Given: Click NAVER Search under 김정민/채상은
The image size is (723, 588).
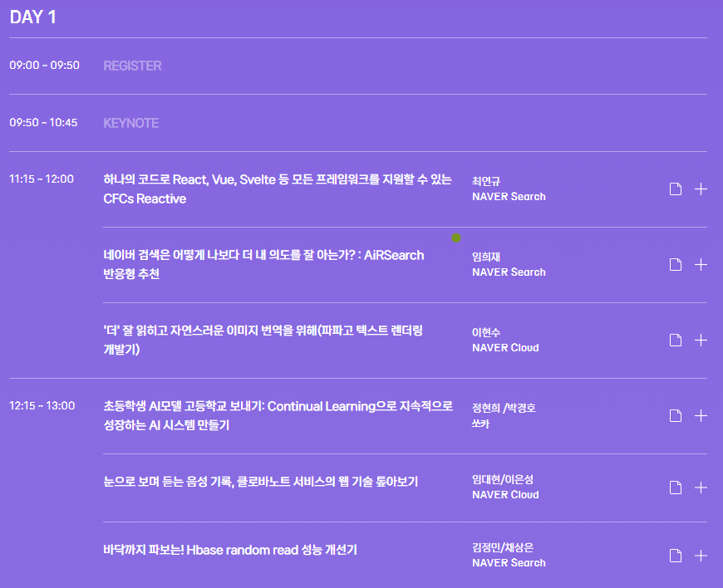Looking at the screenshot, I should click(509, 563).
